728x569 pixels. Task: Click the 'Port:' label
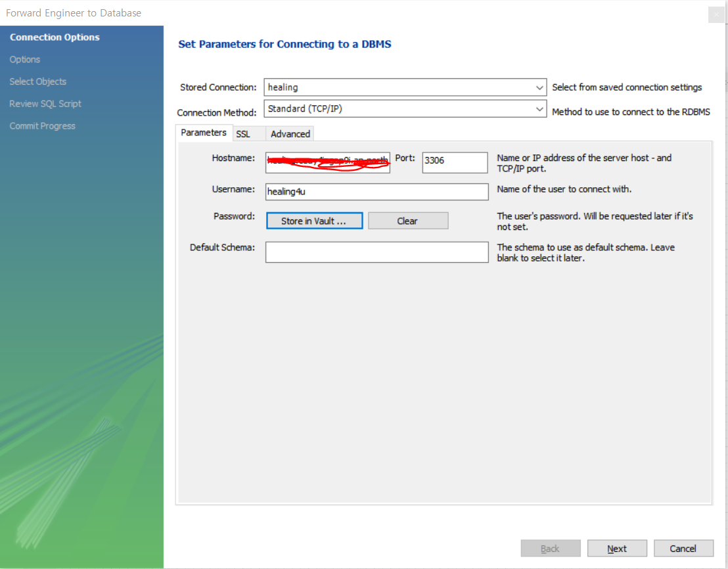tap(405, 158)
